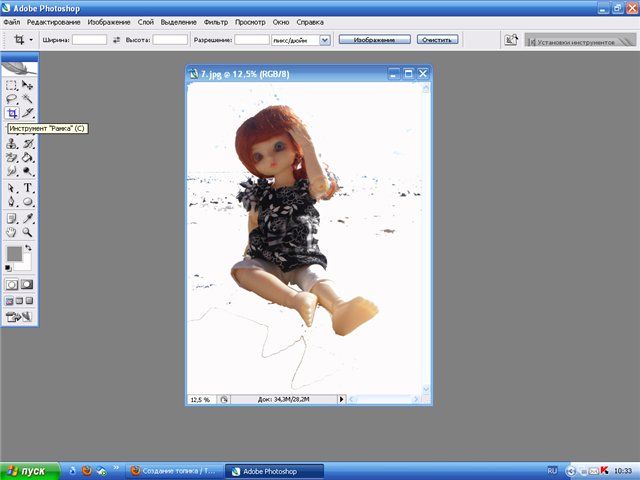Open the resolution units dropdown

pyautogui.click(x=325, y=40)
